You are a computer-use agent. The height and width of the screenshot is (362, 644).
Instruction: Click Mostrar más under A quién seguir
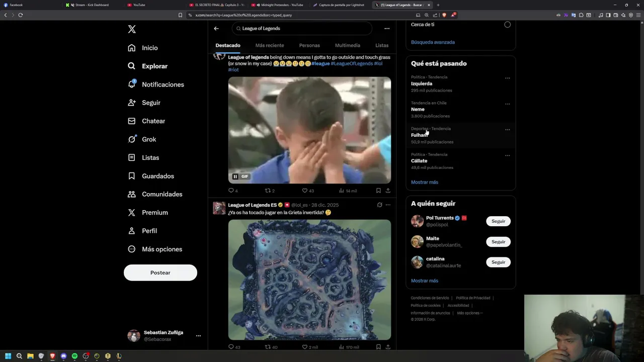coord(425,281)
